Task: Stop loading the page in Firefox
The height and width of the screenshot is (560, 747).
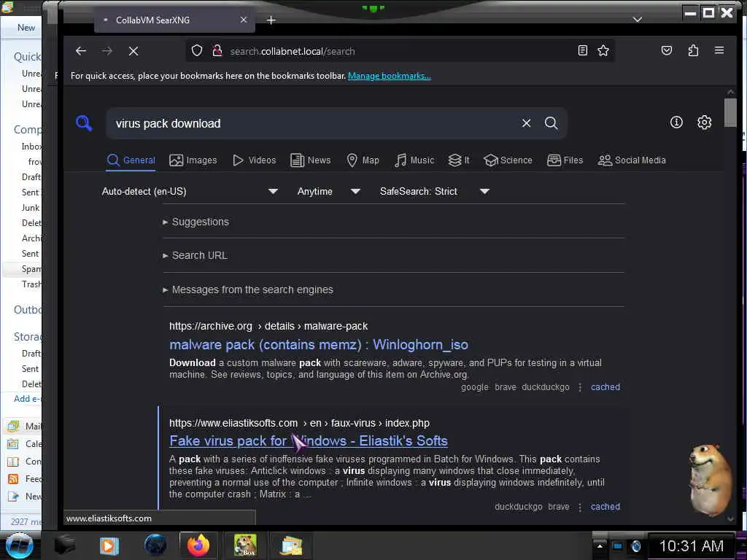Action: (133, 51)
